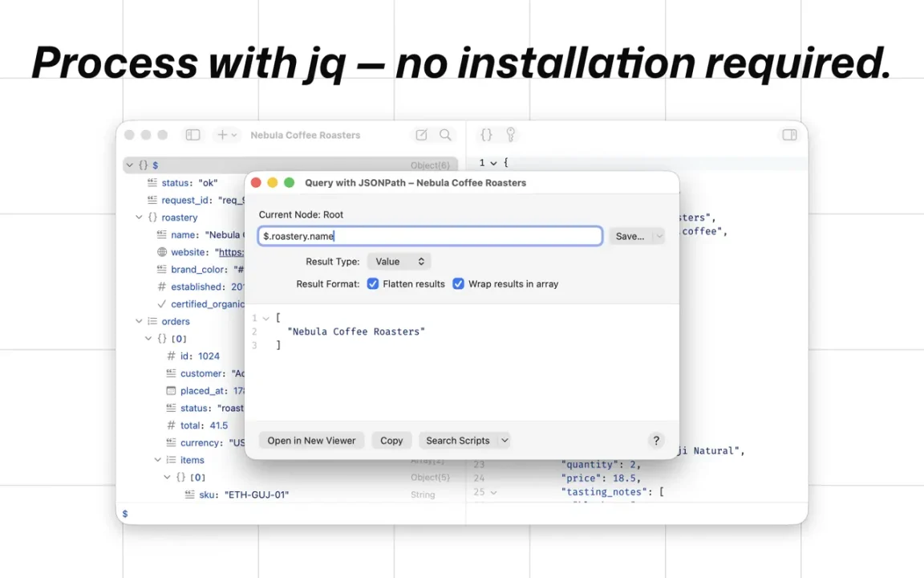Click the Copy button

pos(391,441)
